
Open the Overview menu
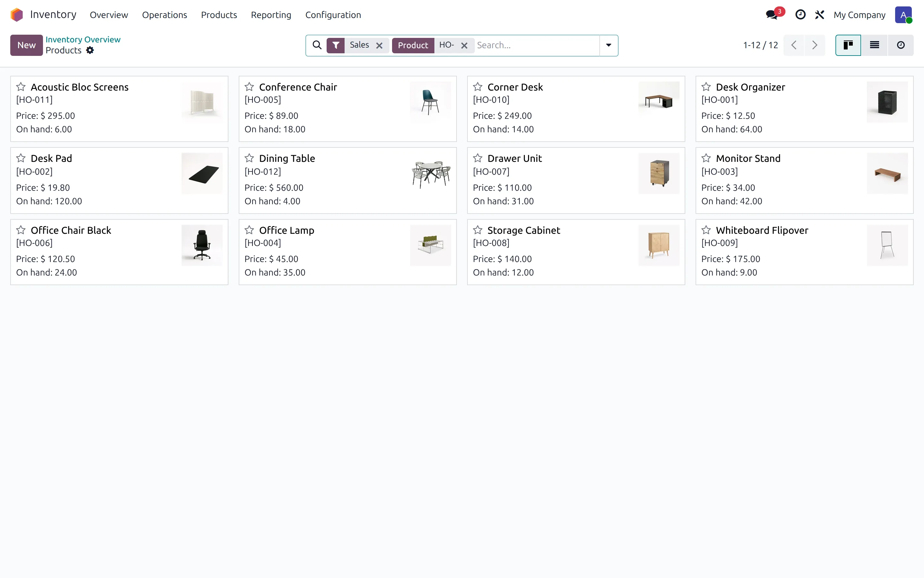109,15
